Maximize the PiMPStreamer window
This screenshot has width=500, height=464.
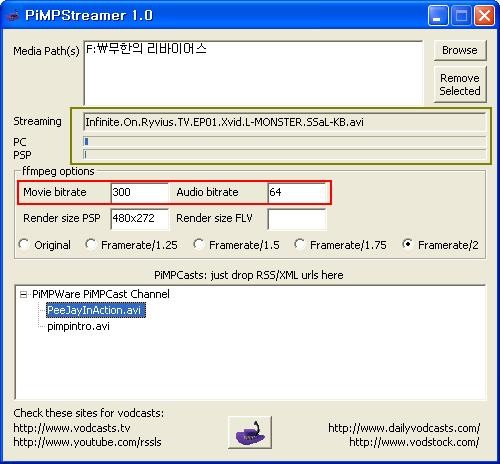pyautogui.click(x=461, y=16)
